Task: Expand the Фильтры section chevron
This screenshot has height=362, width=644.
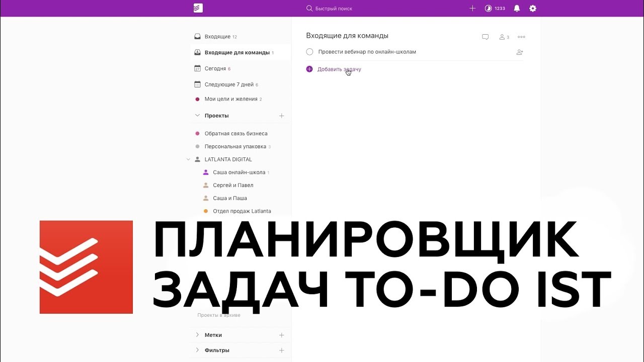Action: click(197, 350)
